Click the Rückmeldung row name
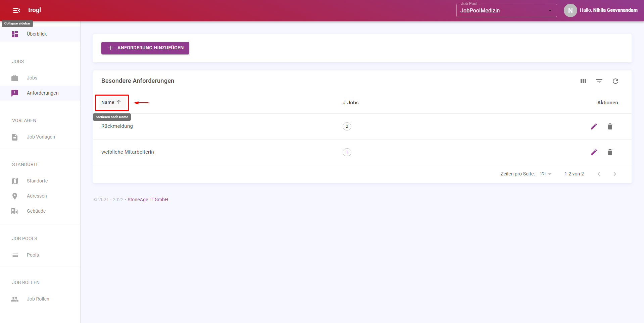The height and width of the screenshot is (323, 644). (117, 126)
